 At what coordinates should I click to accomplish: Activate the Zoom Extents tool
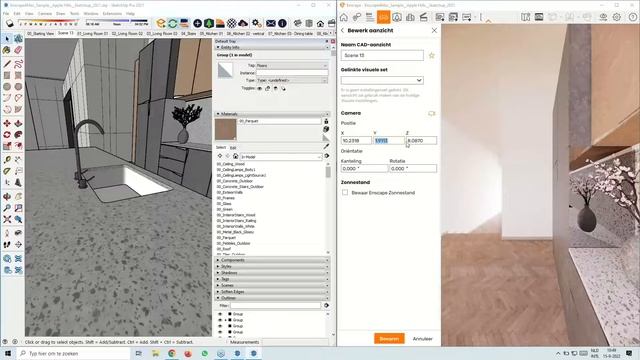7,220
